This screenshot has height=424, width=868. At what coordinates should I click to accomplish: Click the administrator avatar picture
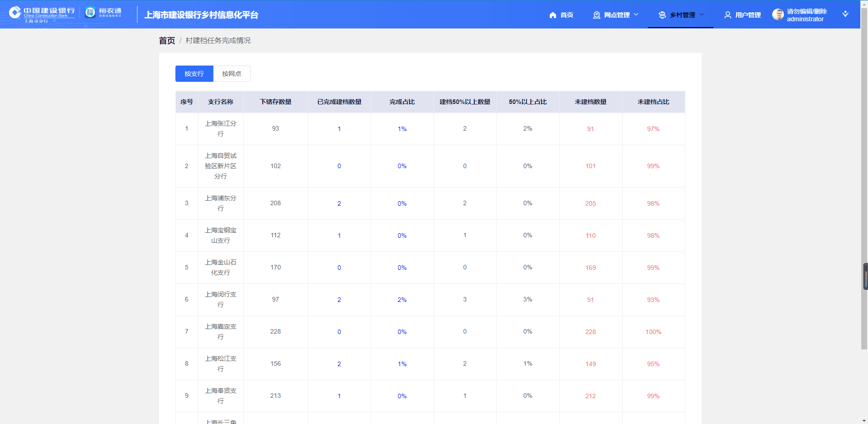click(x=778, y=14)
